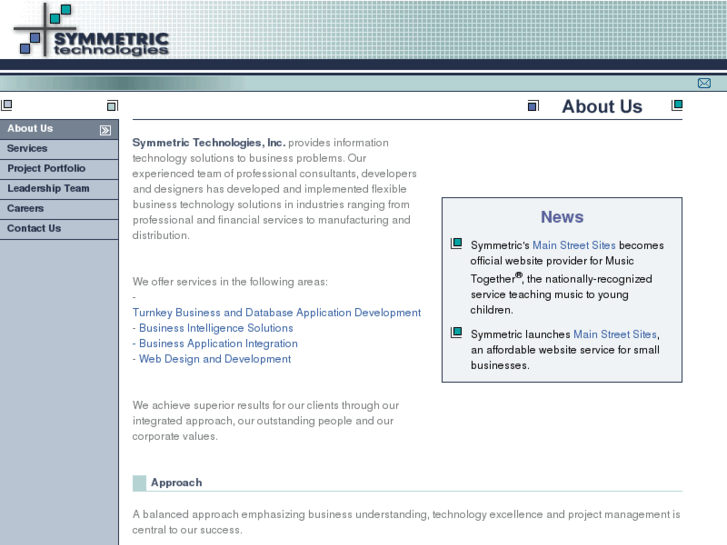The image size is (727, 545).
Task: Click the small square icon above sidebar menu left
Action: tap(6, 105)
